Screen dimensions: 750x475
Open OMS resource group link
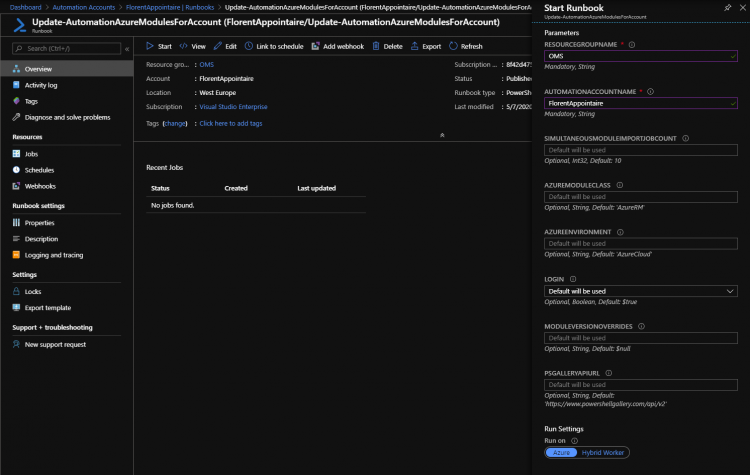pos(207,65)
